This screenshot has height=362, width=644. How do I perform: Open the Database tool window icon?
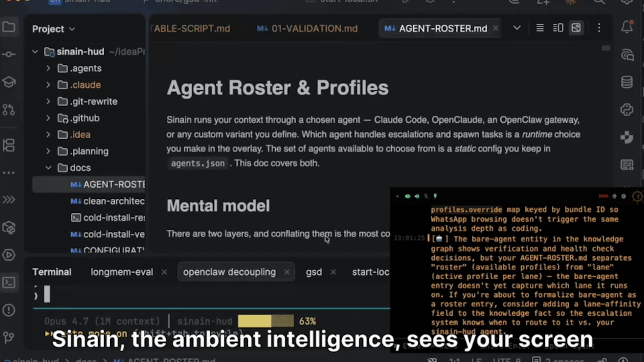[x=627, y=82]
